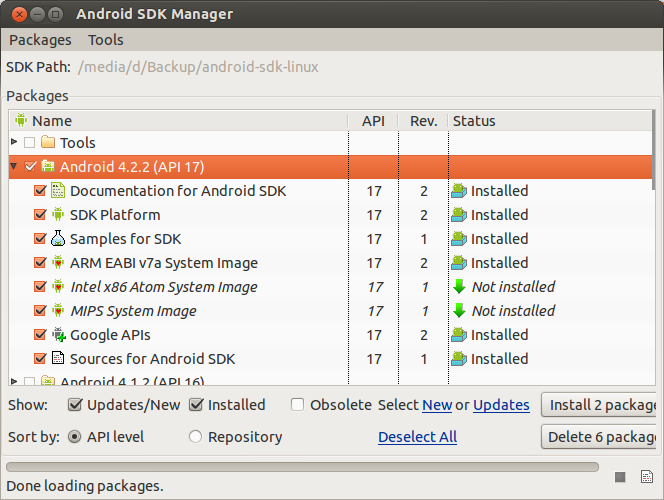Screen dimensions: 664x500
Task: Click the Google APIs package icon
Action: click(x=58, y=335)
